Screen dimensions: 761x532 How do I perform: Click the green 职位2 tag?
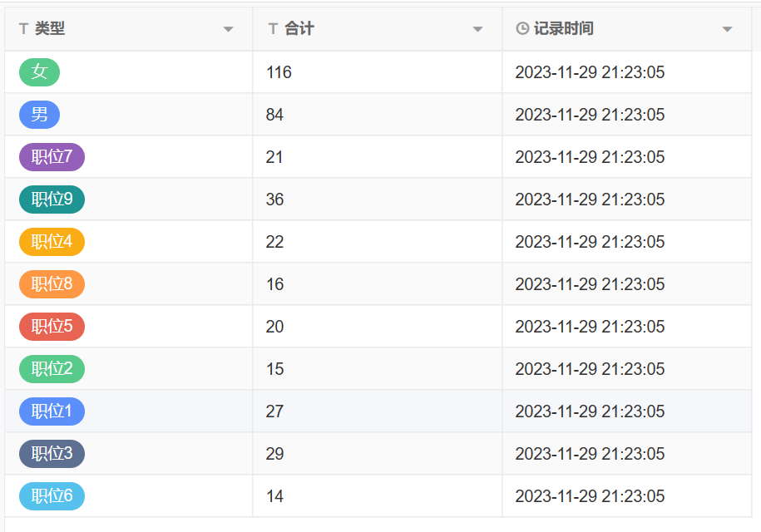(52, 369)
